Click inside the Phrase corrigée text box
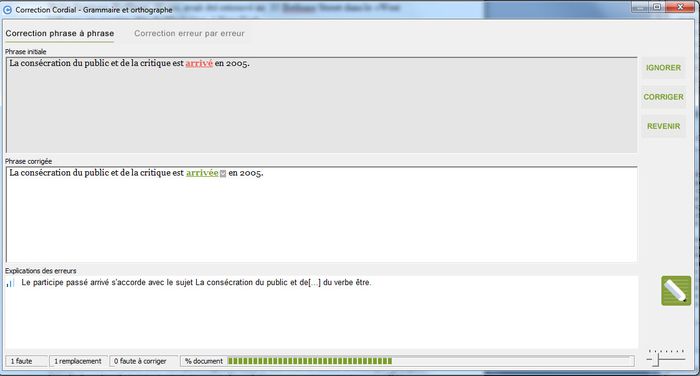Image resolution: width=700 pixels, height=376 pixels. click(x=321, y=214)
